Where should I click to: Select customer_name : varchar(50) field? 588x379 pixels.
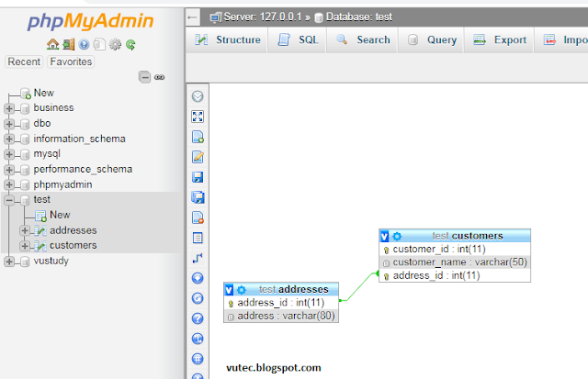click(455, 262)
